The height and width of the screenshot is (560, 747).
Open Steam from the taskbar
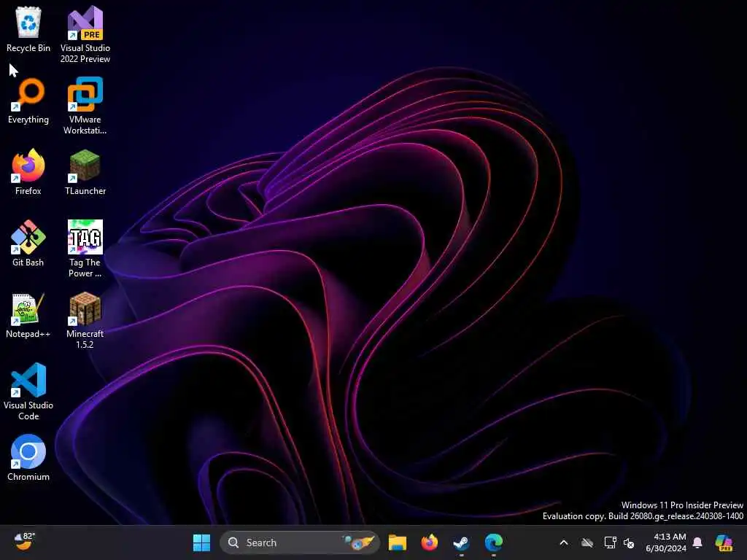tap(461, 542)
